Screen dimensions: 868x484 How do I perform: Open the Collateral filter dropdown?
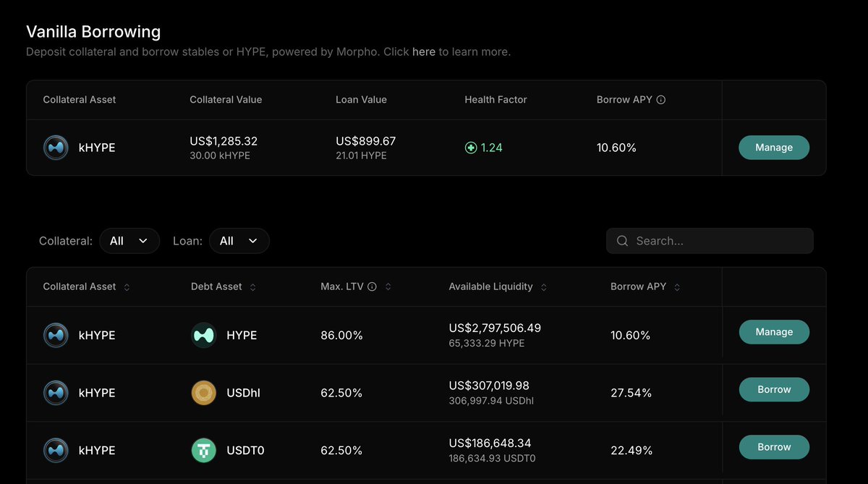pos(129,241)
